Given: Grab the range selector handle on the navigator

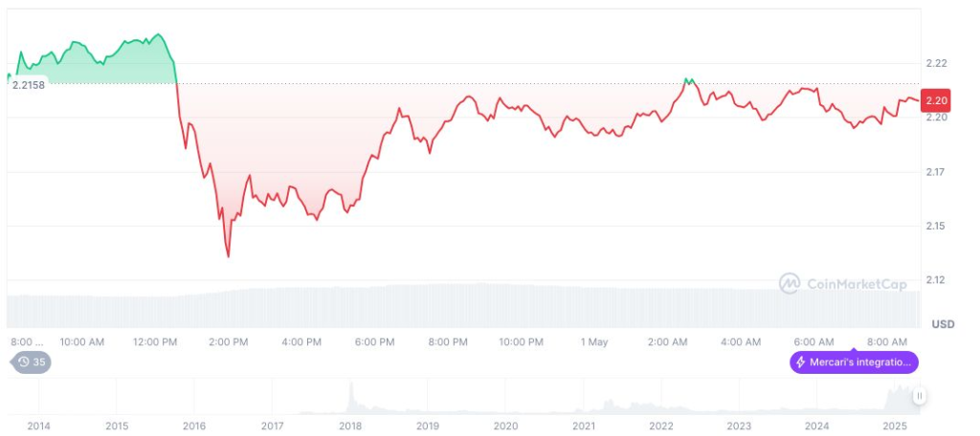Looking at the screenshot, I should pyautogui.click(x=920, y=396).
